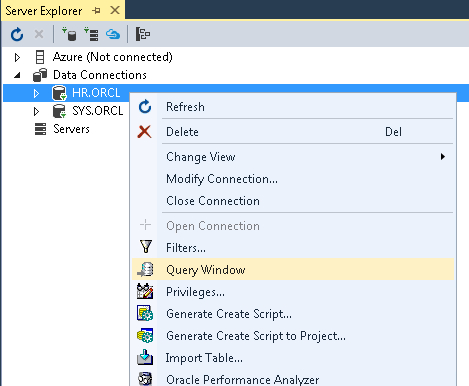469x386 pixels.
Task: Click the Open Connection plus icon
Action: point(145,225)
